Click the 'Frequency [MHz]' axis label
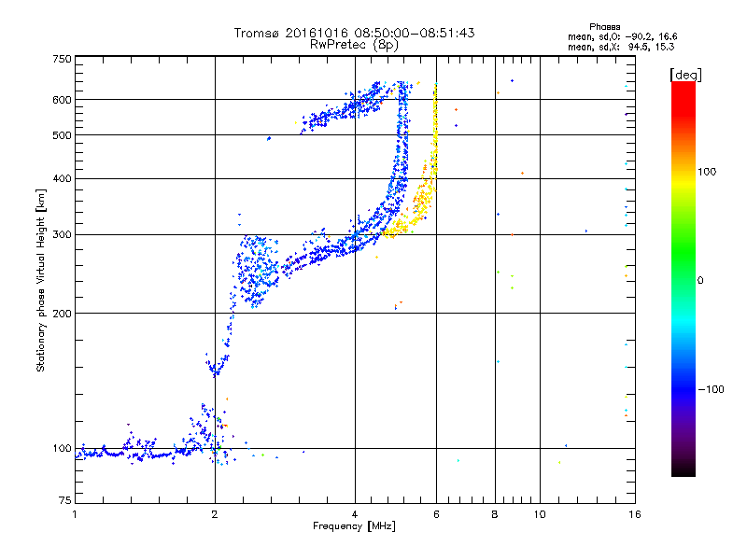 [x=354, y=526]
